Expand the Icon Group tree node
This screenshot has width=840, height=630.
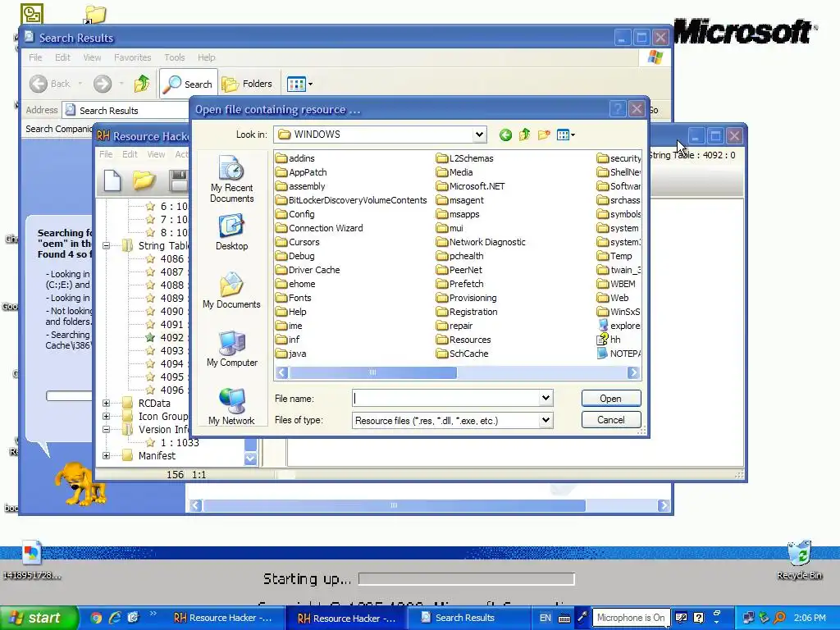(106, 416)
